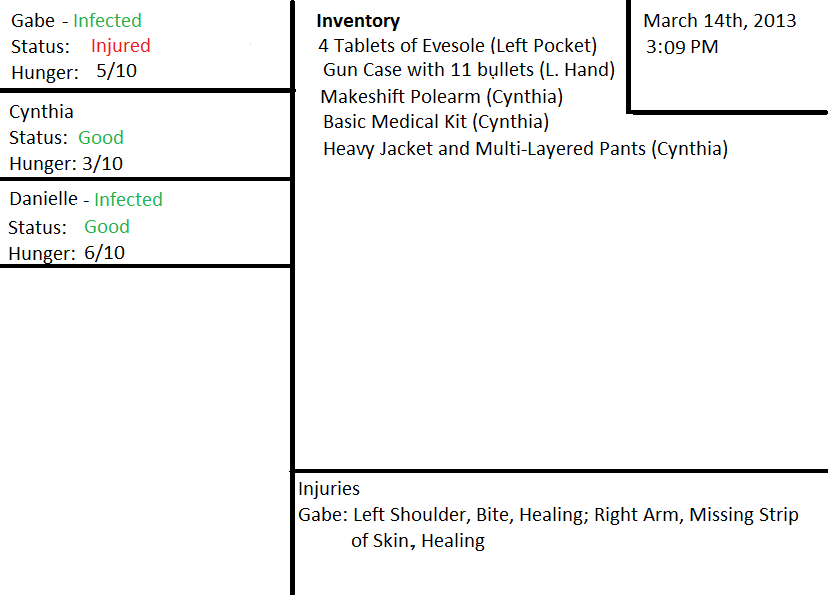Choose the Makeshift Polearm inventory entry
This screenshot has width=828, height=595.
pyautogui.click(x=441, y=97)
